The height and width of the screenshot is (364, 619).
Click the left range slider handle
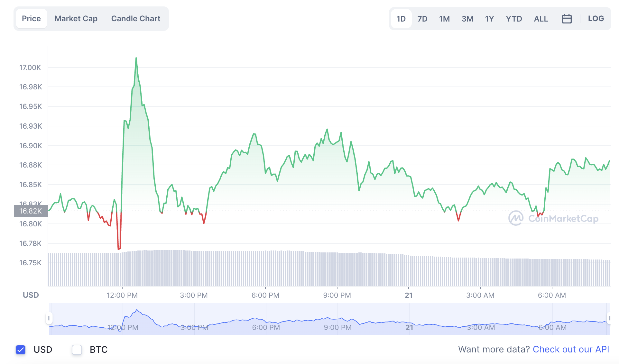point(49,318)
